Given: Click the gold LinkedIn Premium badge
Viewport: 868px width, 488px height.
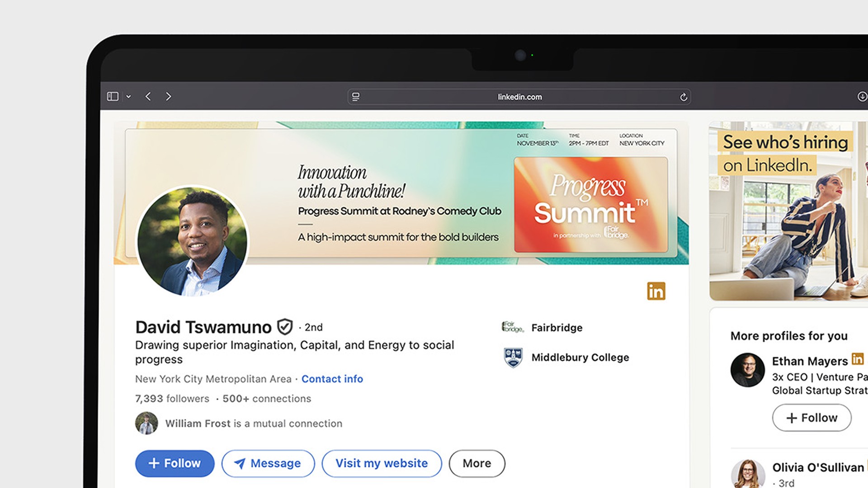Looking at the screenshot, I should pos(656,291).
